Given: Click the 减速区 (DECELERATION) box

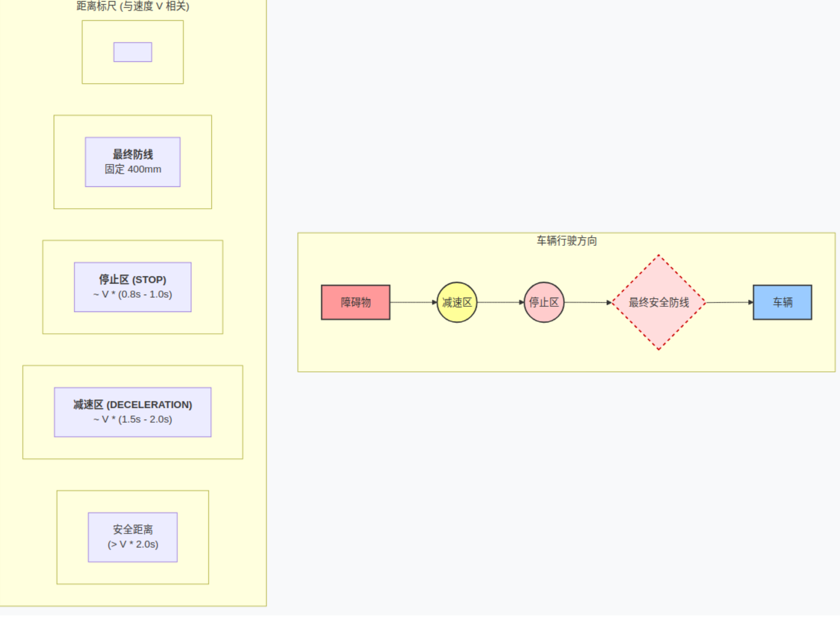Looking at the screenshot, I should (133, 412).
